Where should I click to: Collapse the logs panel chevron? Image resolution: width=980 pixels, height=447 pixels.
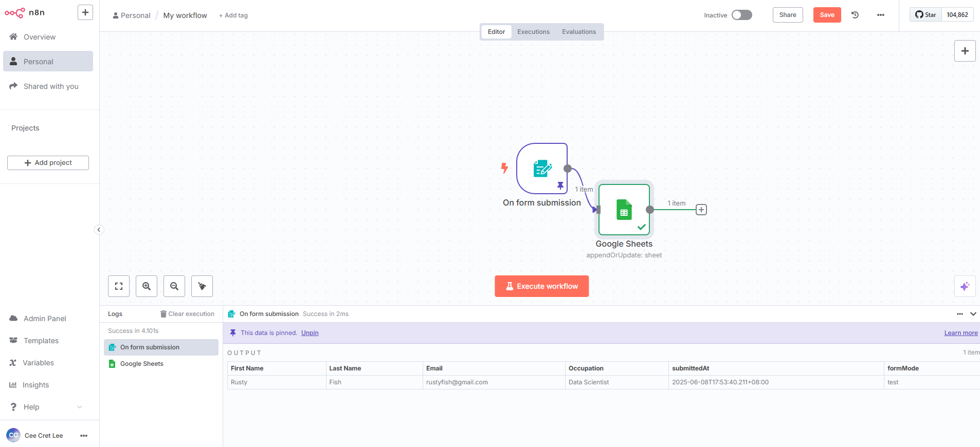(x=973, y=314)
